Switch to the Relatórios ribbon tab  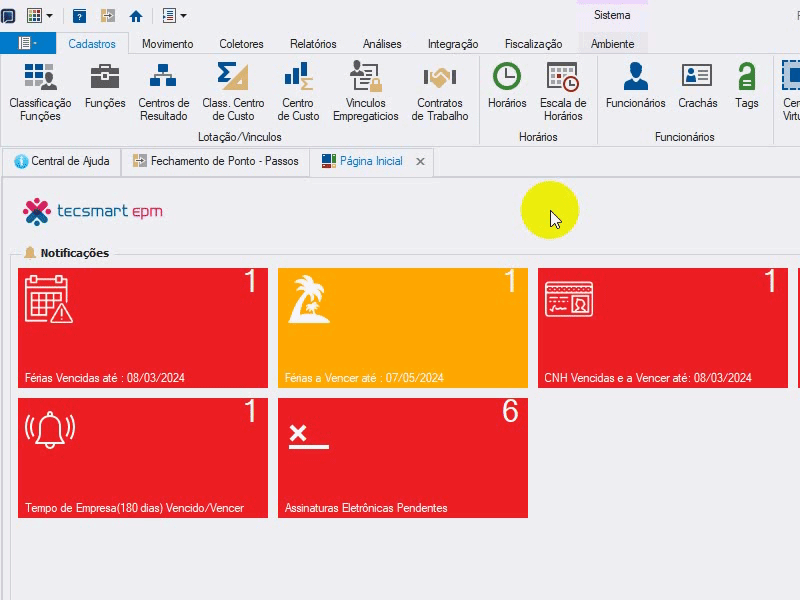(x=313, y=44)
